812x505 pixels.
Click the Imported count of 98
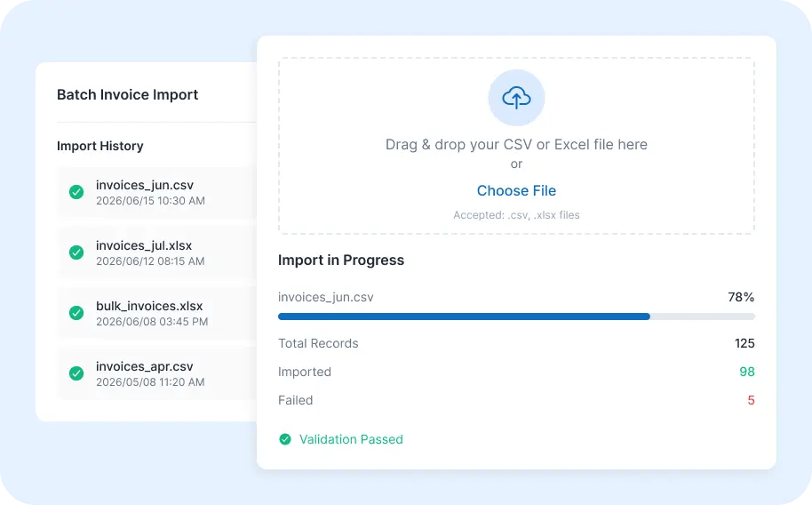(x=747, y=372)
